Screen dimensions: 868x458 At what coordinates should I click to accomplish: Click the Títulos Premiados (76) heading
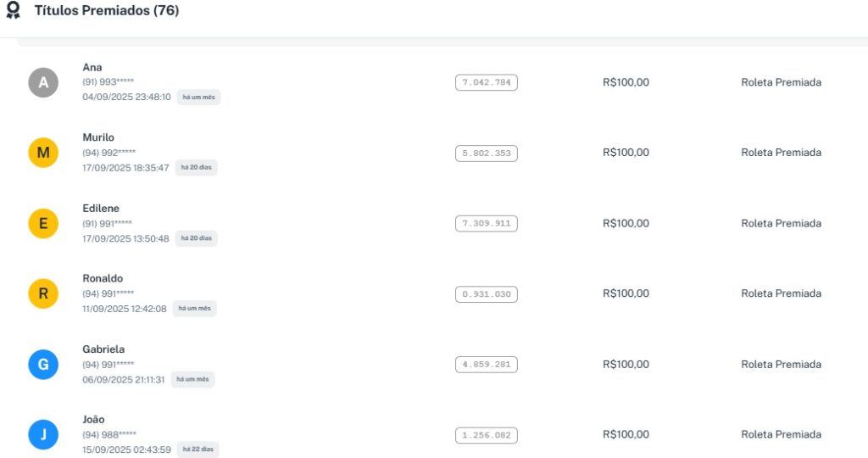click(106, 11)
